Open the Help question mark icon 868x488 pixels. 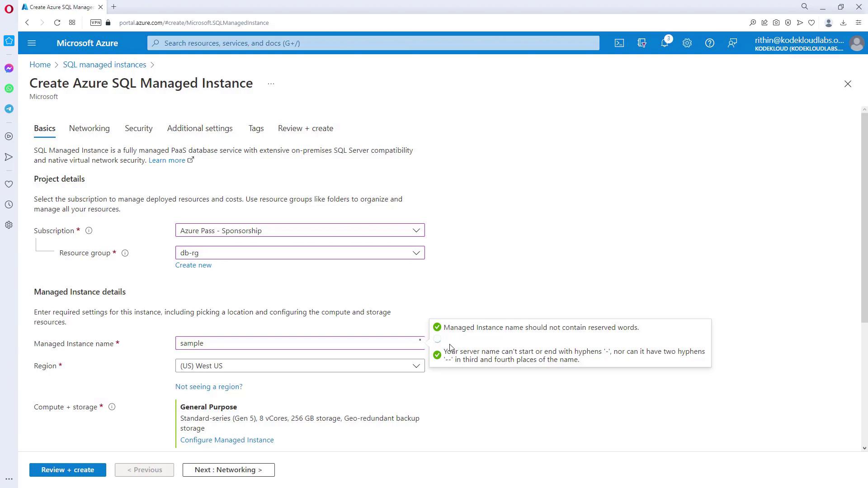click(x=709, y=43)
